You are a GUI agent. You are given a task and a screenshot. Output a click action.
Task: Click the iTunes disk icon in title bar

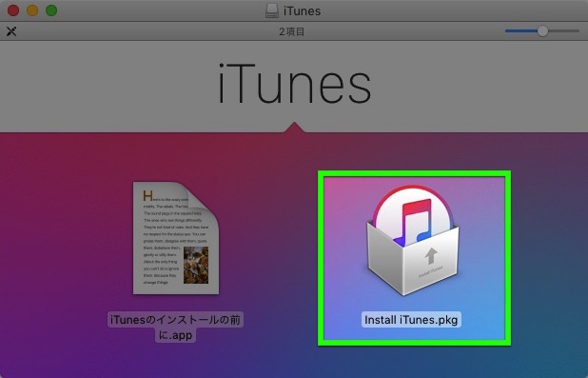pos(272,10)
